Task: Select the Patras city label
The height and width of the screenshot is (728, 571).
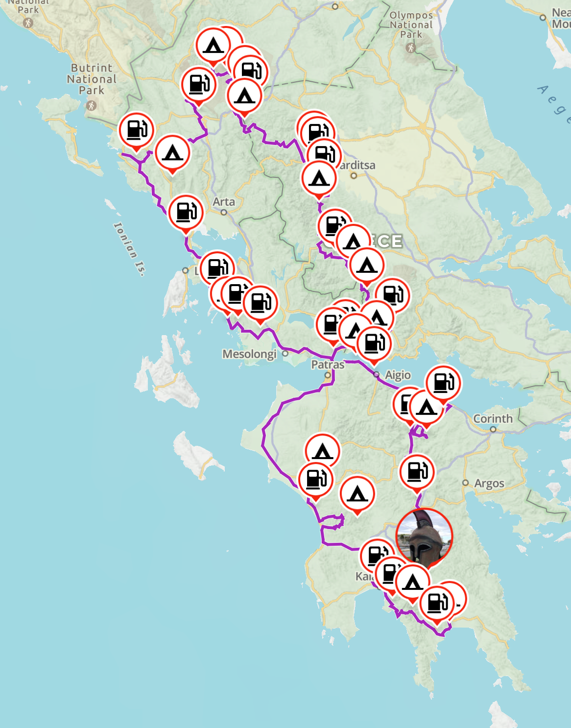Action: [x=328, y=364]
